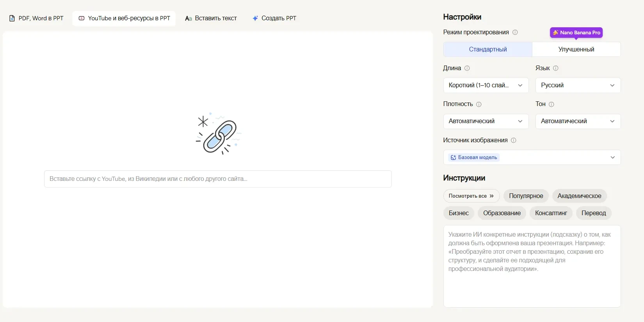Choose the Бизнес instruction preset
The image size is (644, 322).
tap(459, 213)
